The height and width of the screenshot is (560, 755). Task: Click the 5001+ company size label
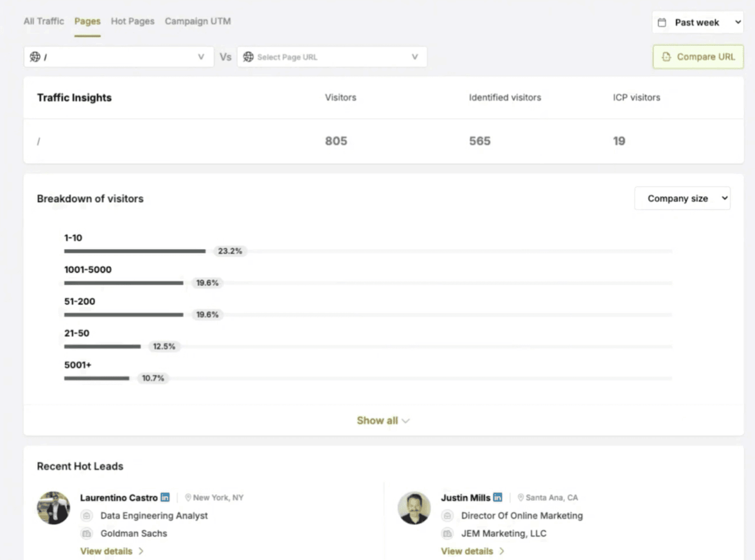pyautogui.click(x=78, y=365)
